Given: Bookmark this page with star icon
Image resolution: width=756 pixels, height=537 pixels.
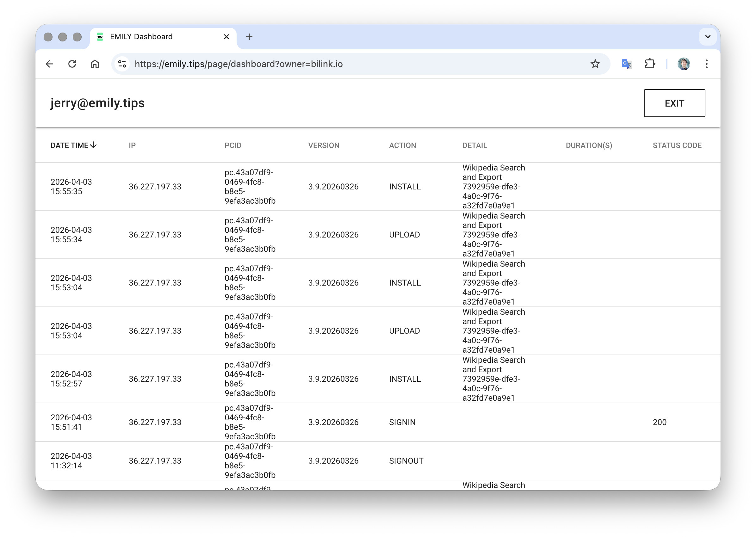Looking at the screenshot, I should (595, 64).
